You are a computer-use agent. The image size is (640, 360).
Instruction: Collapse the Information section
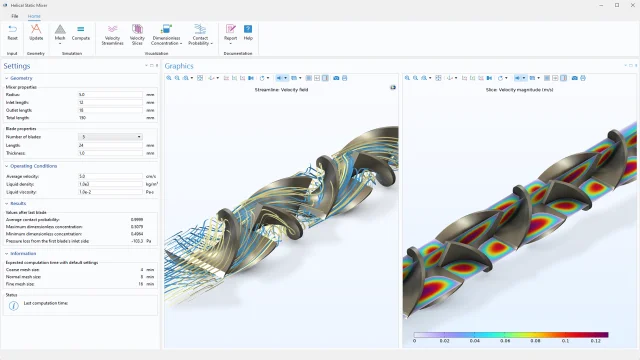pyautogui.click(x=7, y=253)
